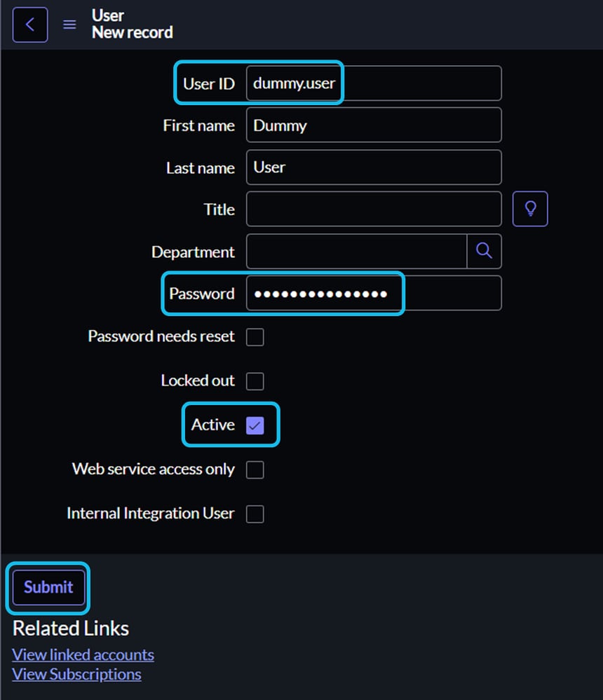Select the First name field containing Dummy
603x700 pixels.
pos(374,125)
